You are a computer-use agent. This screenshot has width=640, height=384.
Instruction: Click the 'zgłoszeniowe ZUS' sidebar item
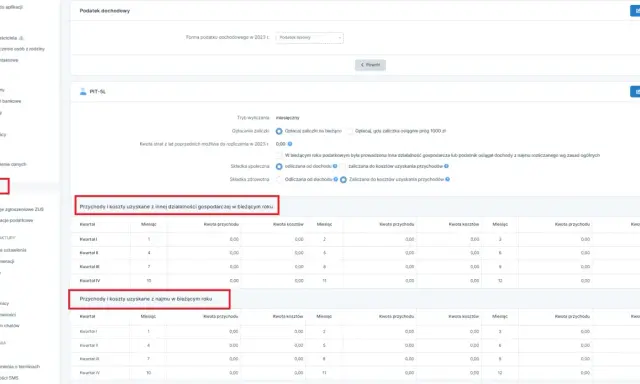tap(22, 209)
